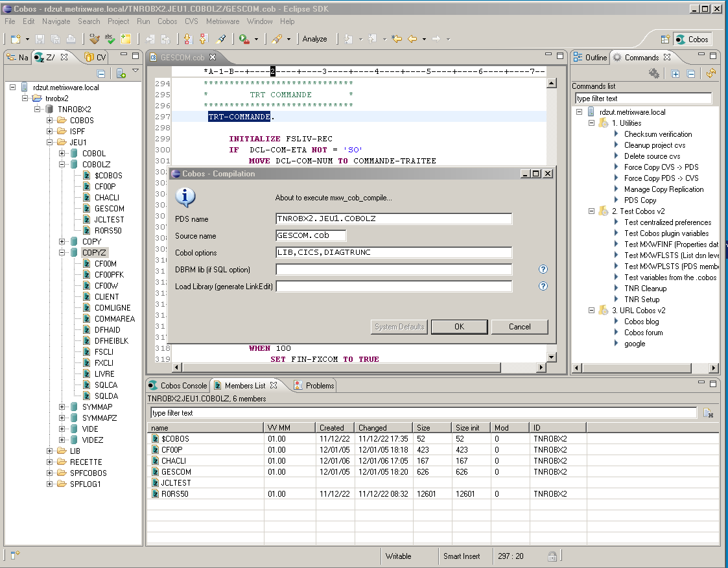Click the upload-to-host toolbar icon
The width and height of the screenshot is (728, 568).
[x=204, y=40]
